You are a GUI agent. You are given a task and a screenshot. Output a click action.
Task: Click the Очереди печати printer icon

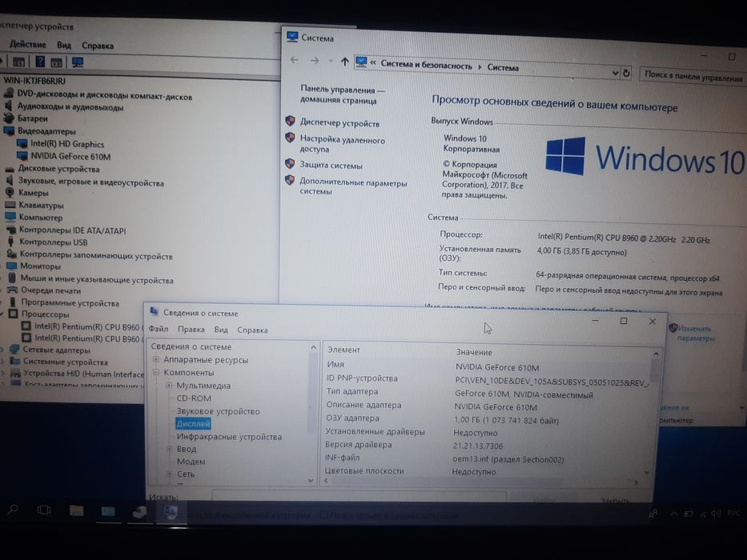point(12,290)
